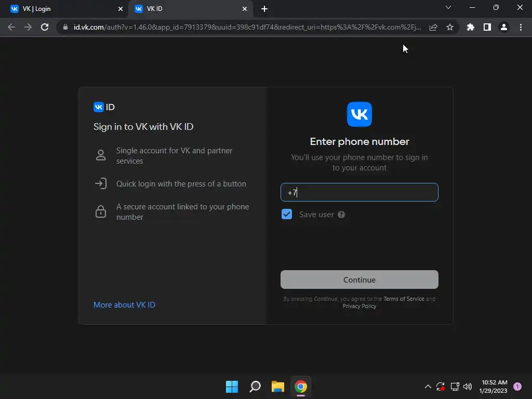Image resolution: width=532 pixels, height=399 pixels.
Task: Switch to the VK | Login tab
Action: click(63, 9)
